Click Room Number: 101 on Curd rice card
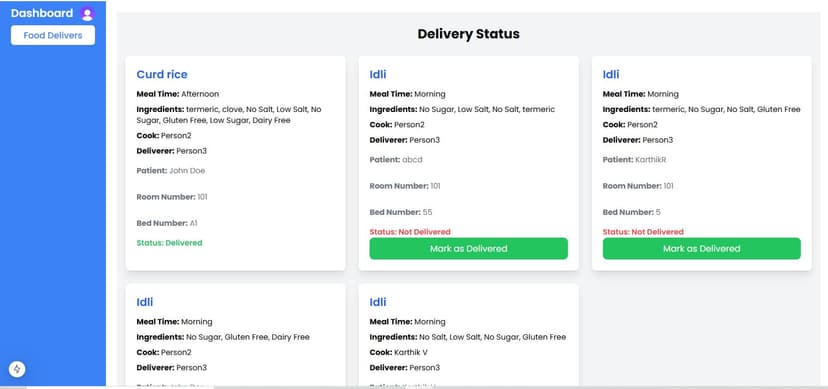Screen dimensions: 828x389 point(172,197)
